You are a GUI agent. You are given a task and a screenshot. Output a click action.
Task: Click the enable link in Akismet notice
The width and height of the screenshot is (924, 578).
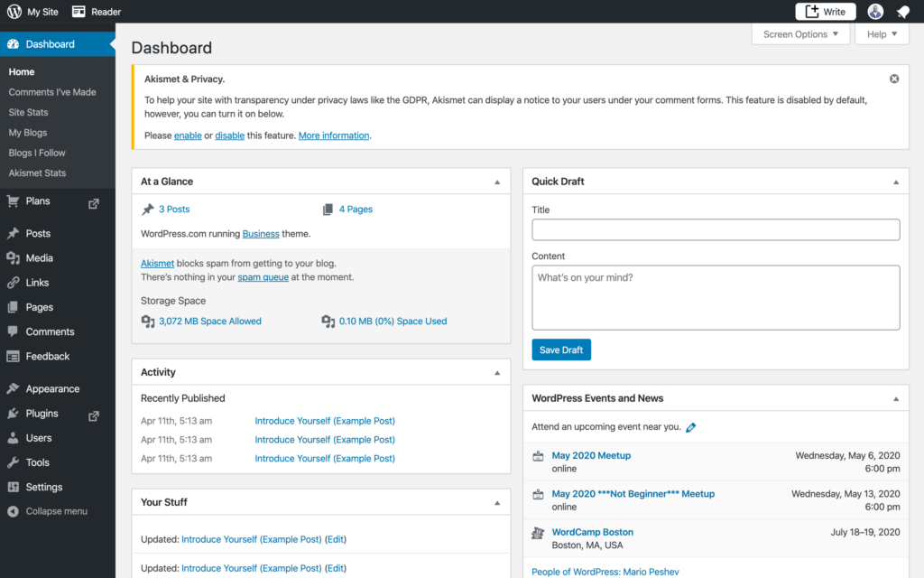[x=188, y=135]
